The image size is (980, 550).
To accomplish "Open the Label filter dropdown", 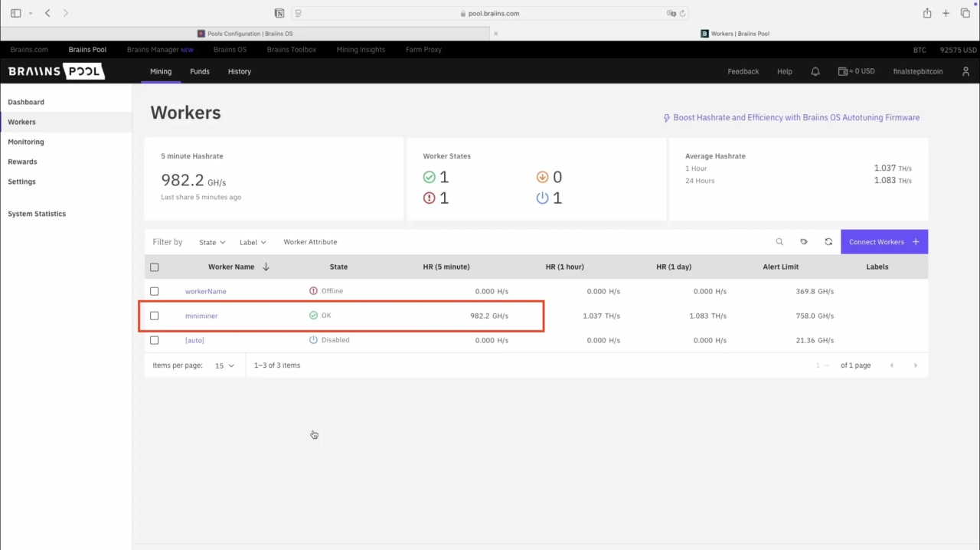I will tap(253, 242).
